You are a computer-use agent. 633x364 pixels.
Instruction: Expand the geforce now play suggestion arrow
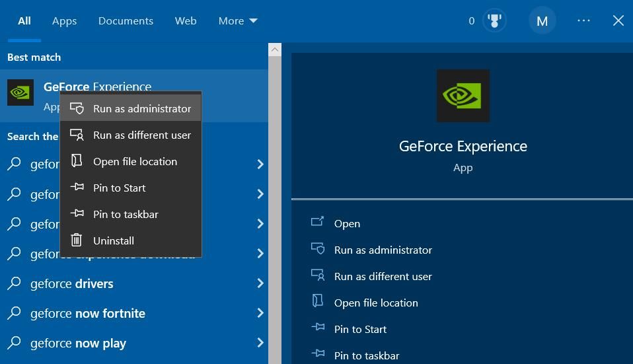pos(260,343)
